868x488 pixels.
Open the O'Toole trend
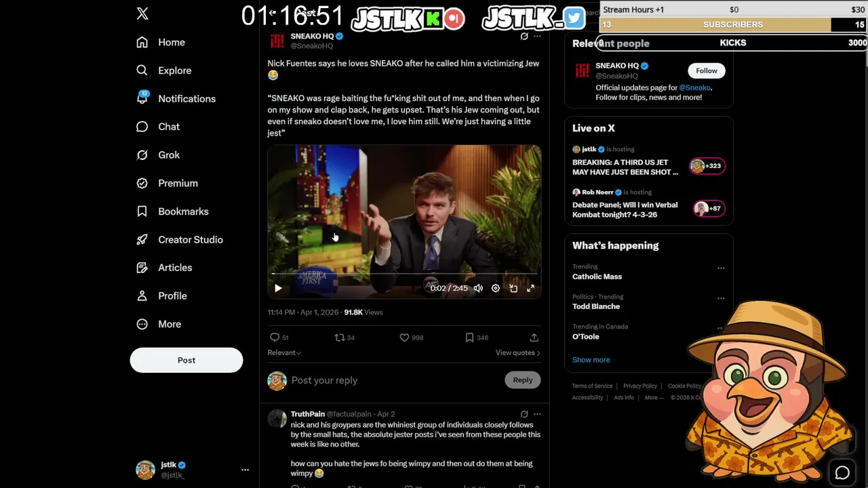click(586, 337)
